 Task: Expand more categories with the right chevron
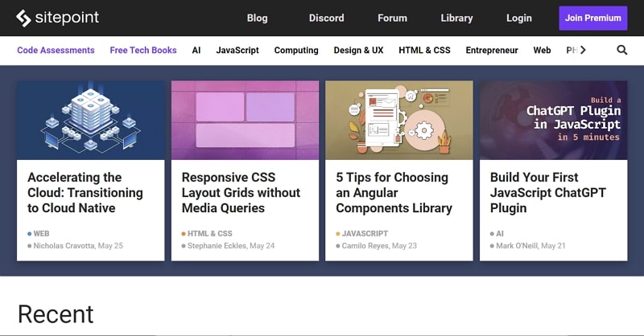583,50
